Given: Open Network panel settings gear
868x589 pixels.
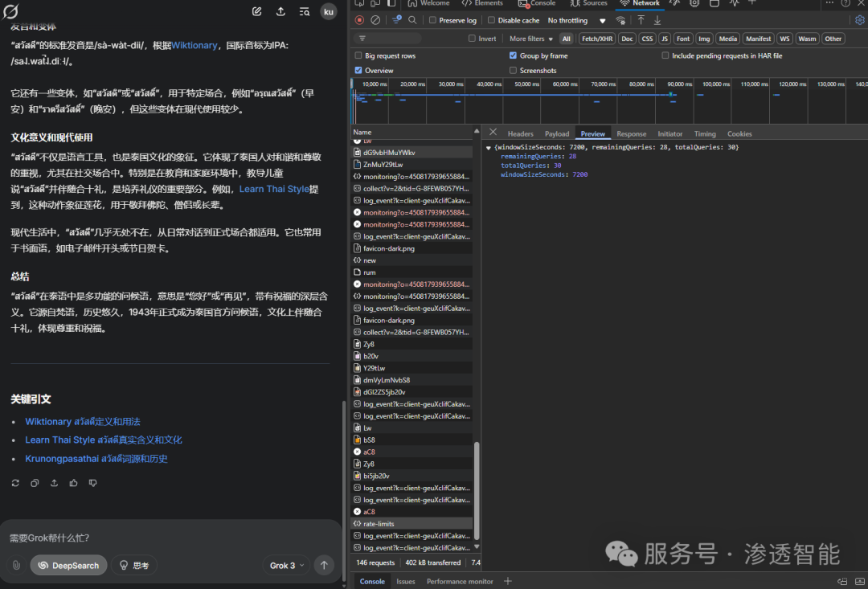Looking at the screenshot, I should pyautogui.click(x=860, y=20).
